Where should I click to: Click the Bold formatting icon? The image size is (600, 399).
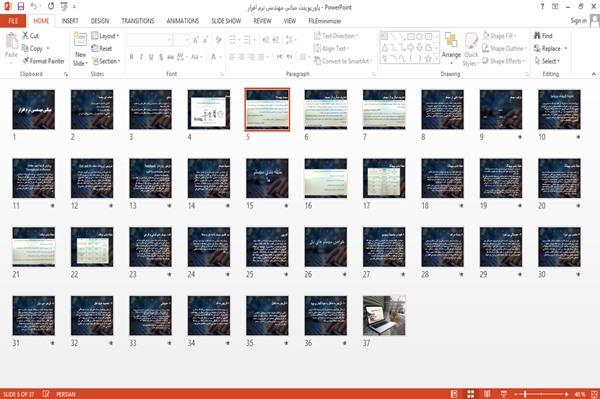(132, 57)
